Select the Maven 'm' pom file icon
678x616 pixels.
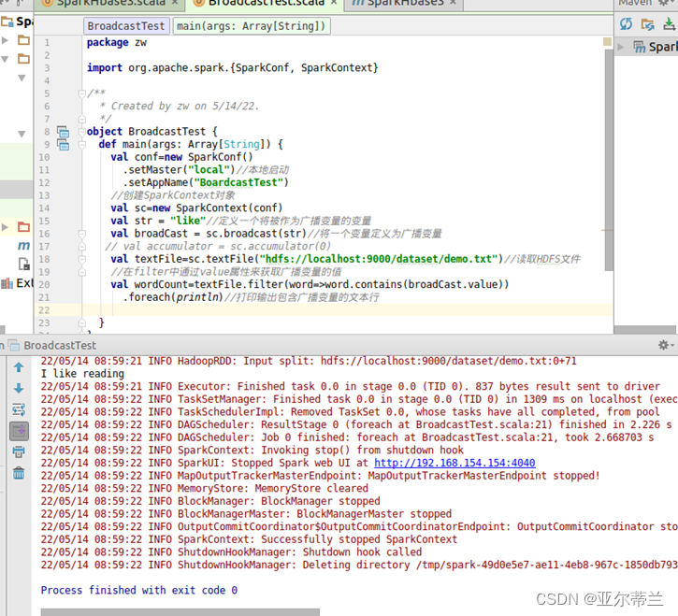[23, 246]
